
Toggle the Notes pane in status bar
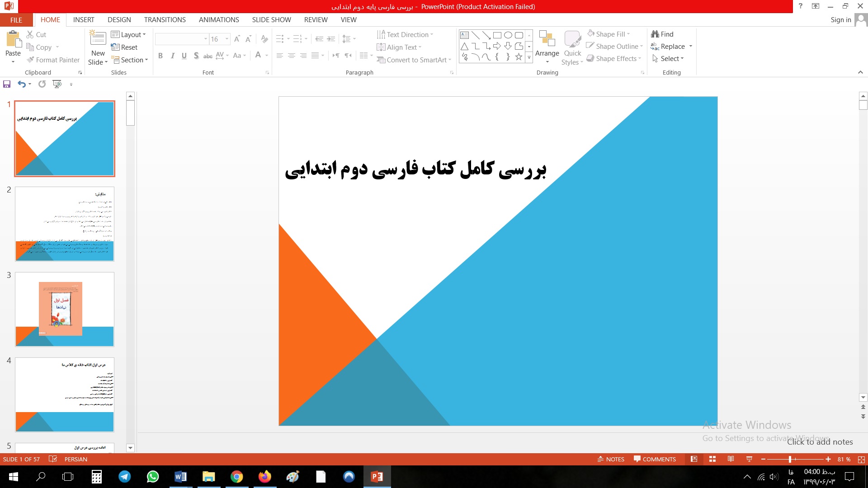(x=611, y=459)
